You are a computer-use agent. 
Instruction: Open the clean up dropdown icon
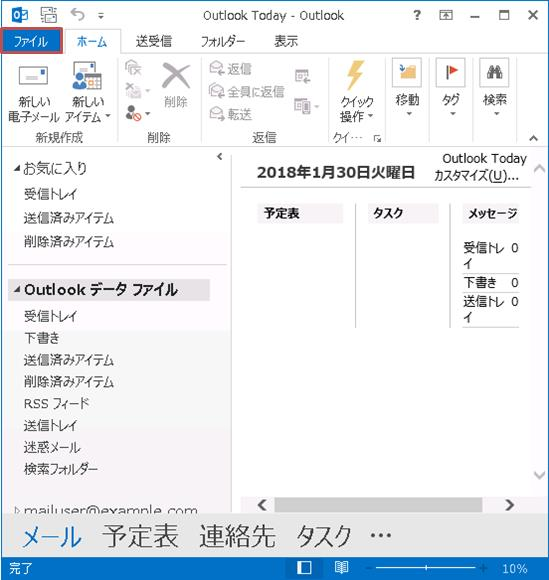coord(137,91)
